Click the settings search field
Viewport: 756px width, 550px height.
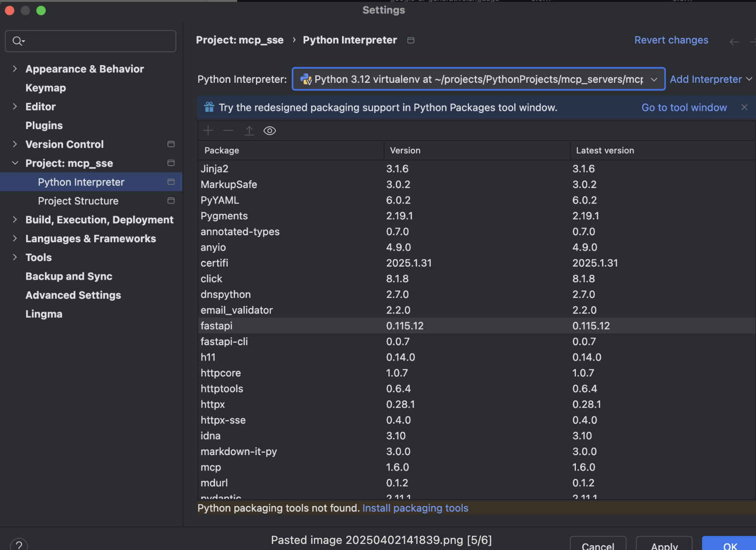pos(90,41)
